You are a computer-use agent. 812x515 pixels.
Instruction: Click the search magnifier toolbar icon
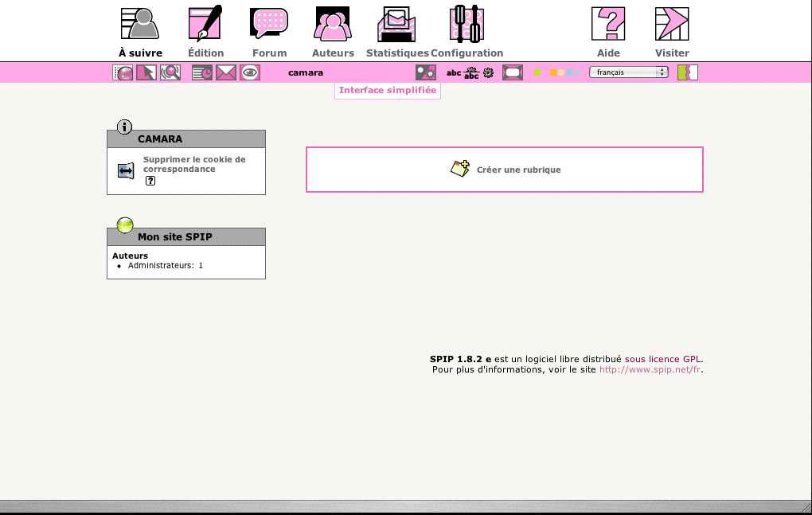[x=170, y=72]
